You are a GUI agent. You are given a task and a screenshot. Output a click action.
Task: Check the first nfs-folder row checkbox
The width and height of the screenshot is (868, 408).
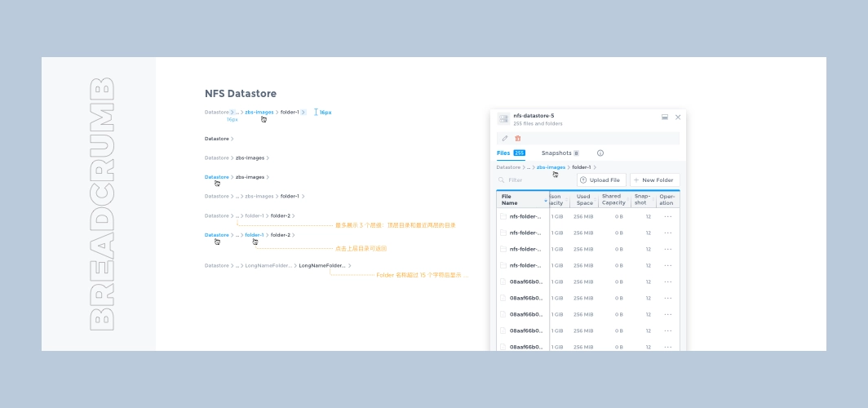coord(503,216)
